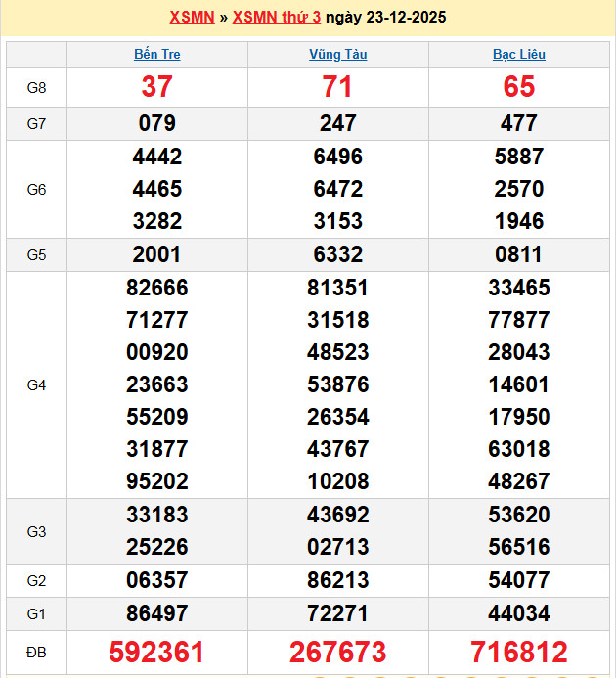Select G1 number 86497
This screenshot has height=678, width=616.
(156, 613)
